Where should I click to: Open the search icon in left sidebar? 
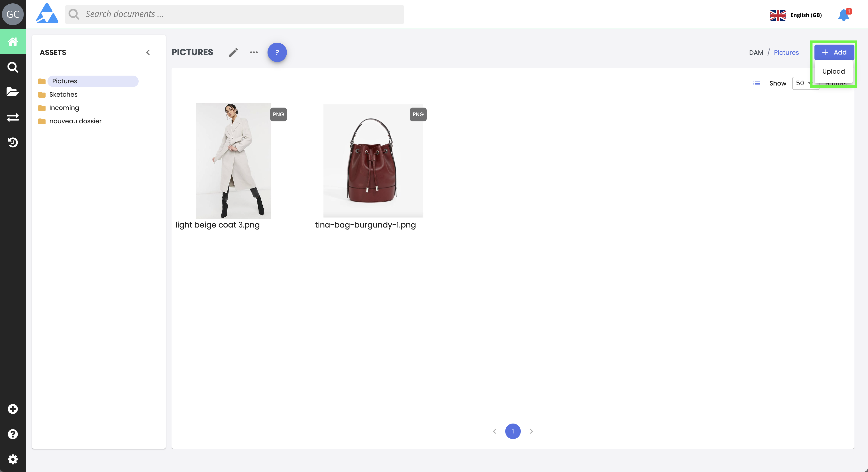pos(13,67)
